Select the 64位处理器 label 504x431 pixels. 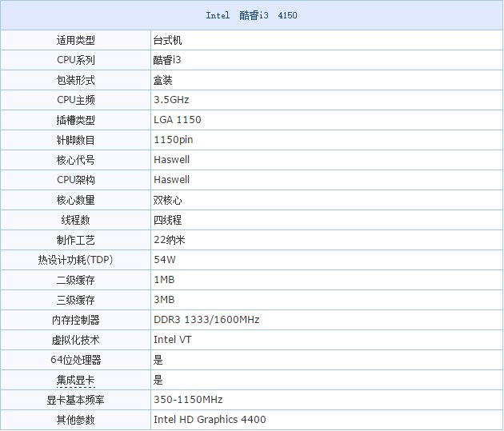75,359
